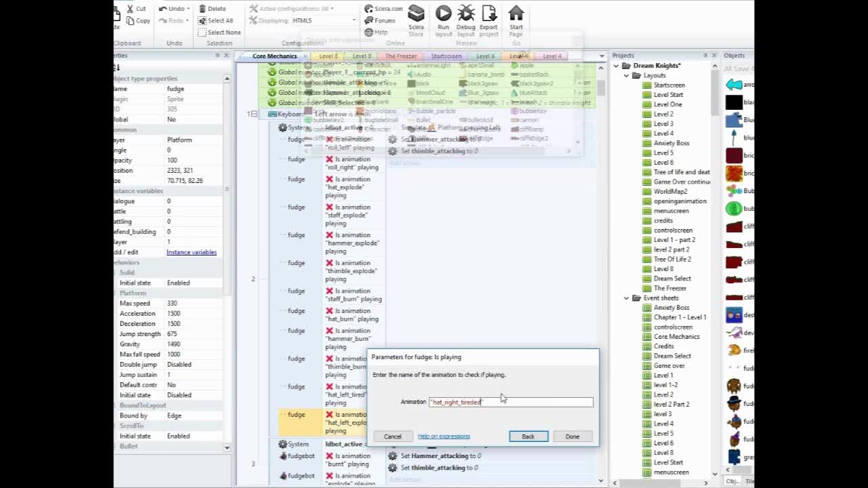868x488 pixels.
Task: Close the Properties panel
Action: coord(226,56)
